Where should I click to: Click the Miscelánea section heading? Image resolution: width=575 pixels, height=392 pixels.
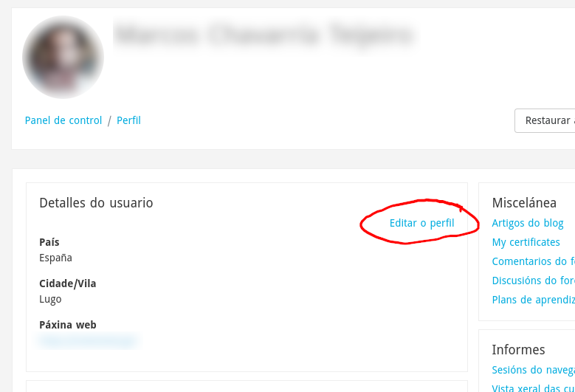click(x=524, y=203)
